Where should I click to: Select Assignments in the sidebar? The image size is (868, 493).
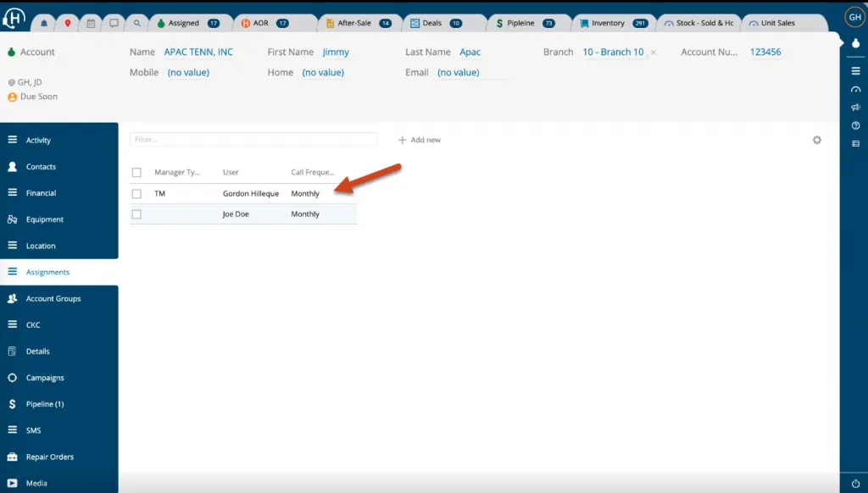pyautogui.click(x=58, y=272)
